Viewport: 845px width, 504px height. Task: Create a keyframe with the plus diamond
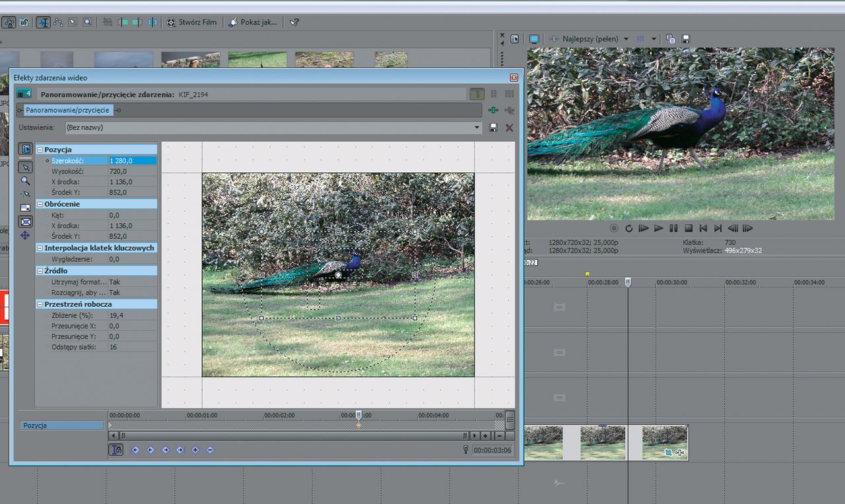point(195,450)
